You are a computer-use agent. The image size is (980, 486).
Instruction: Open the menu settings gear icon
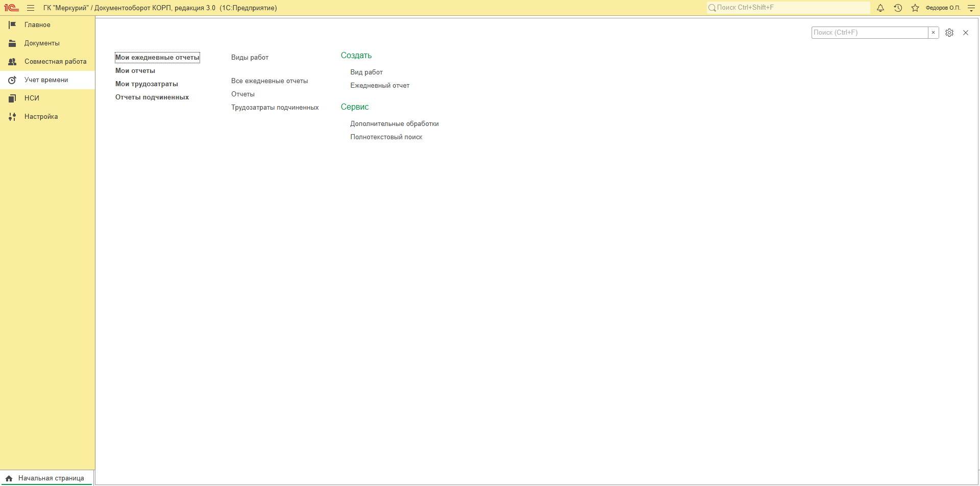pos(949,33)
